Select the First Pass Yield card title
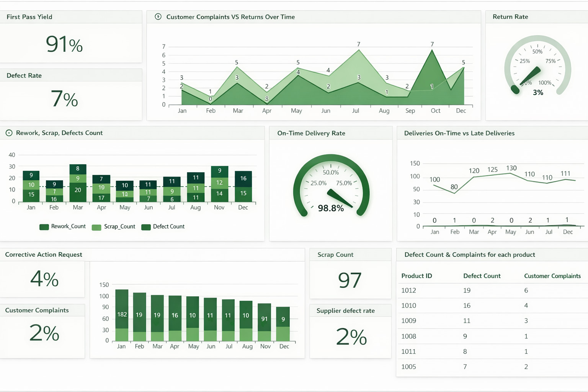The height and width of the screenshot is (392, 588). click(29, 17)
